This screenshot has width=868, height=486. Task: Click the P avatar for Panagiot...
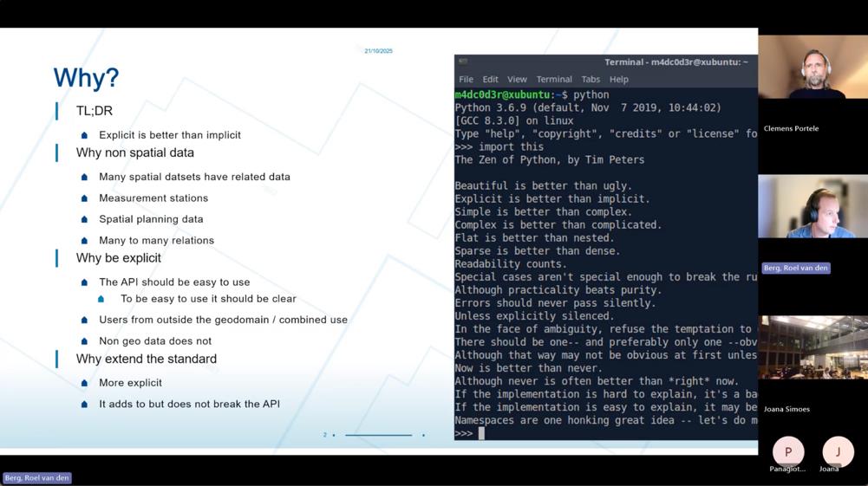(787, 451)
